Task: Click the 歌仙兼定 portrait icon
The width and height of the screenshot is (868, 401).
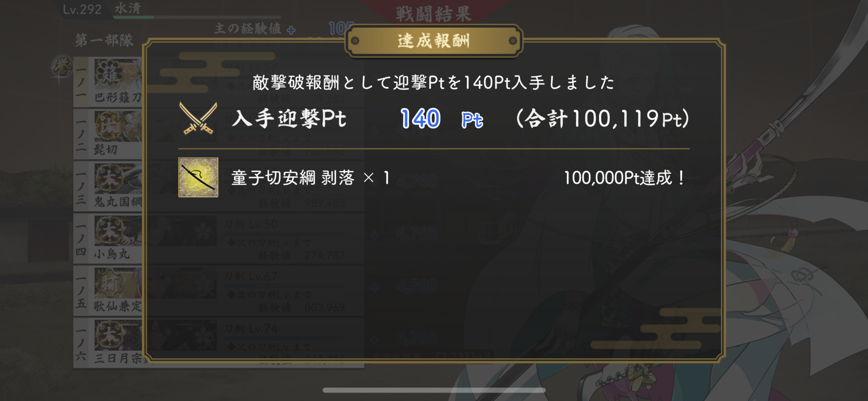Action: [x=118, y=283]
